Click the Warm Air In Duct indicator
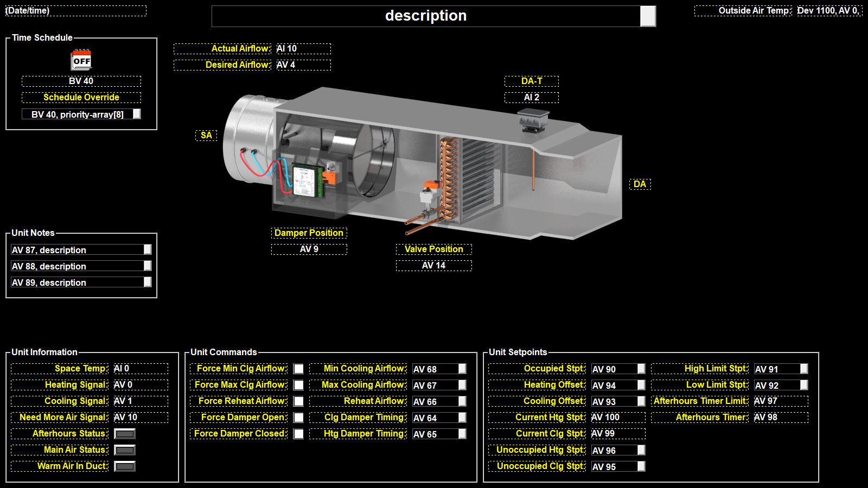Viewport: 868px width, 488px height. (125, 466)
